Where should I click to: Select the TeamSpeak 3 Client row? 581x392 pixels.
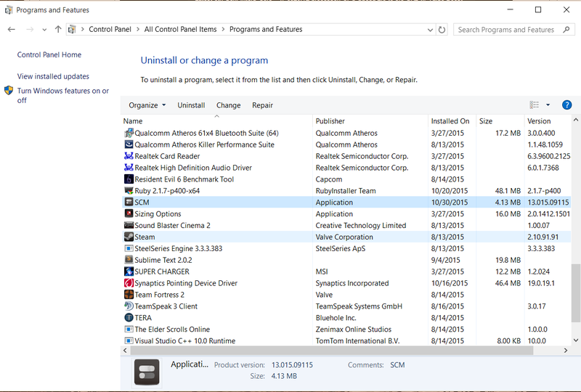pyautogui.click(x=346, y=306)
